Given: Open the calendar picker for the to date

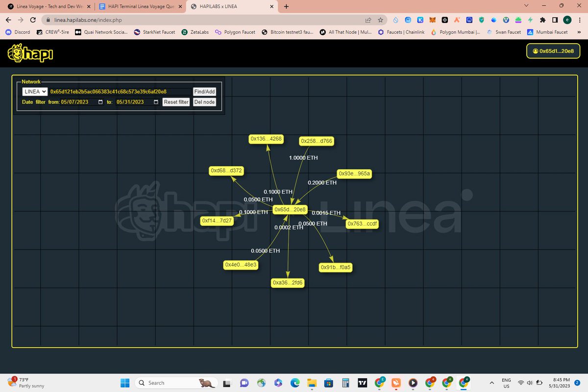Looking at the screenshot, I should [x=156, y=102].
